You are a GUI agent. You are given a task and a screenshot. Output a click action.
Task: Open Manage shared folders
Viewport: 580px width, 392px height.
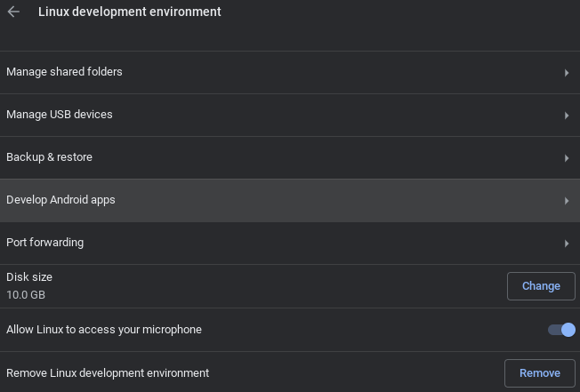[64, 72]
